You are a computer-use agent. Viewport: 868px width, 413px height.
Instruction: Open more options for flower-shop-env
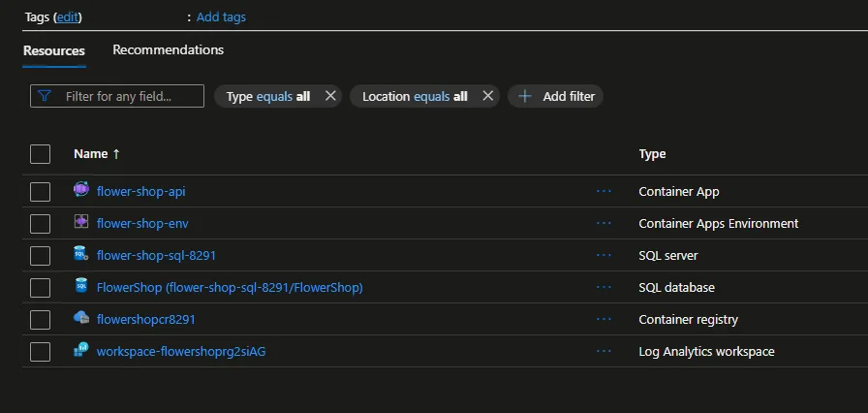604,223
